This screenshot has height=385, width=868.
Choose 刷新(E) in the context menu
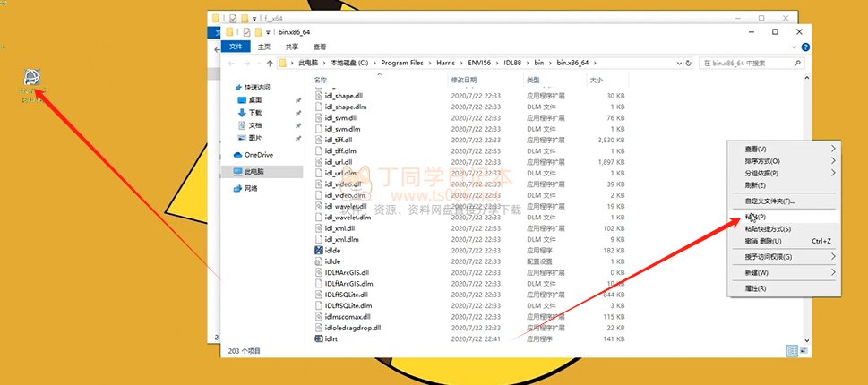(784, 185)
